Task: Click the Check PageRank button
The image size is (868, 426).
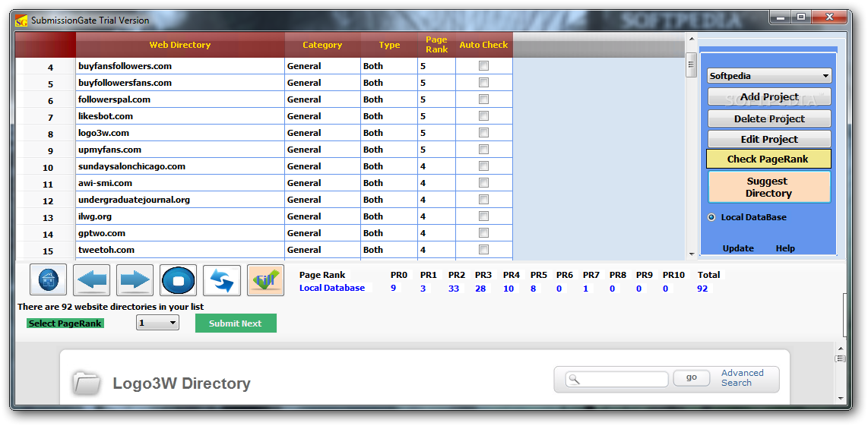Action: click(768, 159)
